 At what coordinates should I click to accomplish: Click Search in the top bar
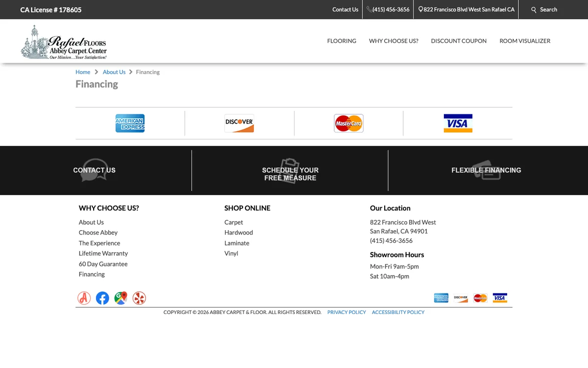[548, 9]
